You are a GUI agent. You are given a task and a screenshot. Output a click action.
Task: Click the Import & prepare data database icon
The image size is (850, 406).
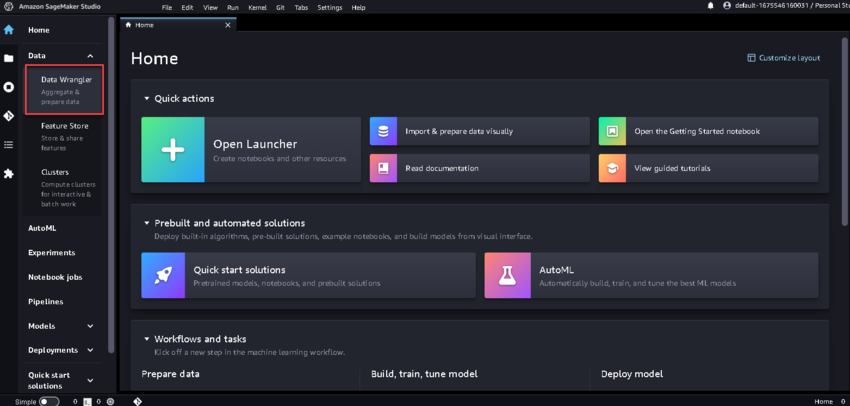pyautogui.click(x=383, y=131)
